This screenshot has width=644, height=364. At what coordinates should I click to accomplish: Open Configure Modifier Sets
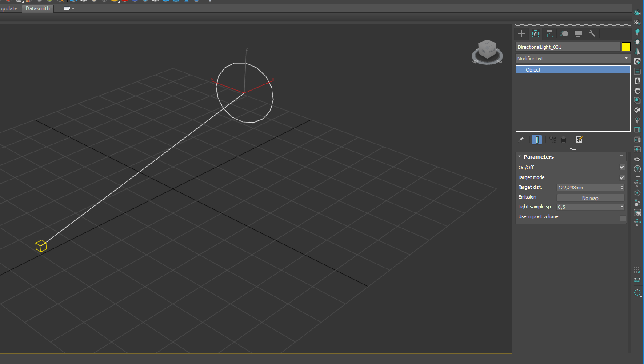tap(579, 140)
